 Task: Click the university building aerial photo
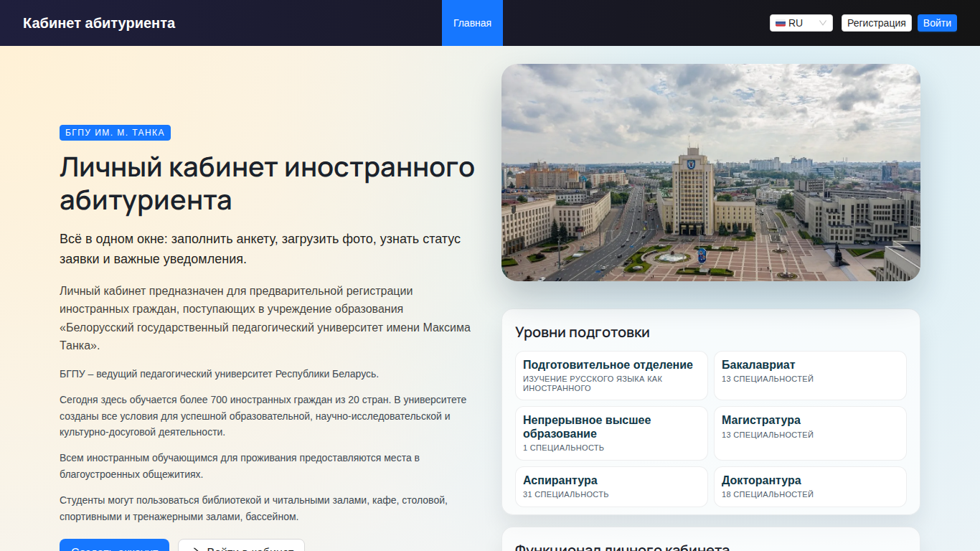coord(711,172)
